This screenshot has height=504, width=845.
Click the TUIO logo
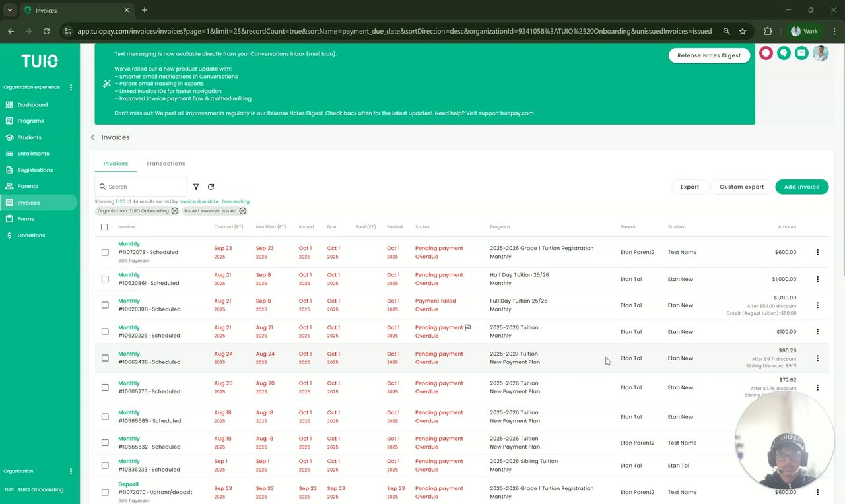(x=40, y=61)
